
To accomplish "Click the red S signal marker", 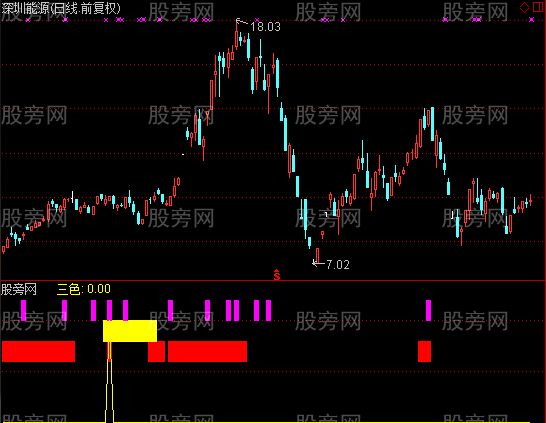I will (x=277, y=275).
